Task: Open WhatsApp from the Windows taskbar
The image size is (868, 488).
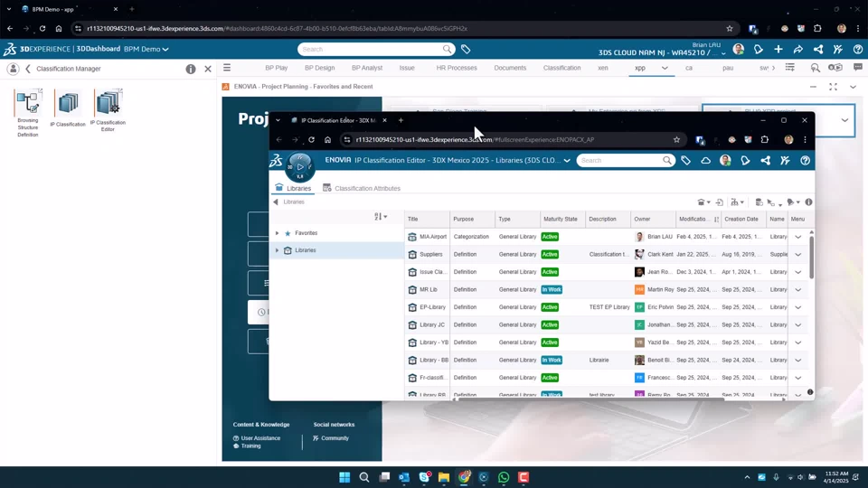Action: coord(504,477)
